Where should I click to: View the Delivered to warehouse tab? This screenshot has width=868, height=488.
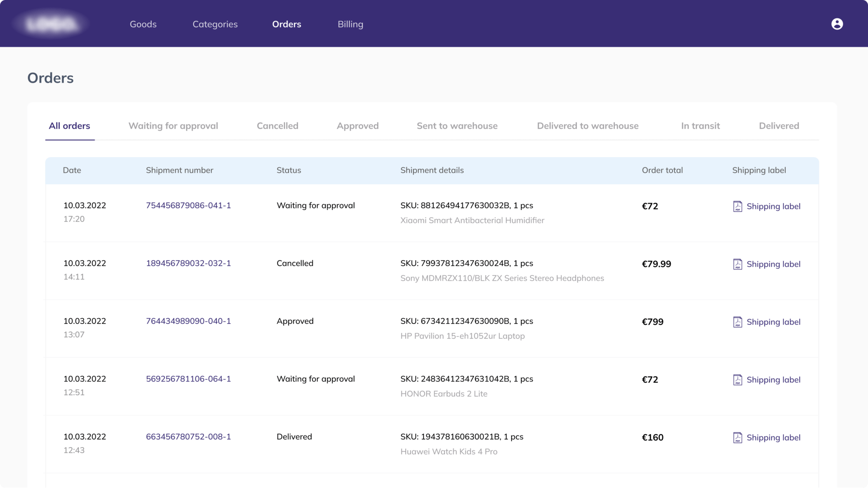(x=587, y=126)
